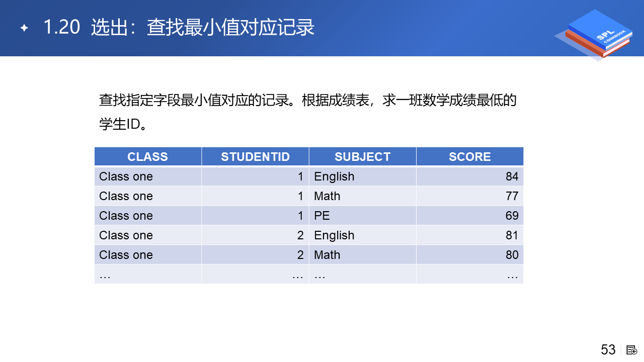Click the PE subject cell
The width and height of the screenshot is (644, 362).
[x=363, y=216]
